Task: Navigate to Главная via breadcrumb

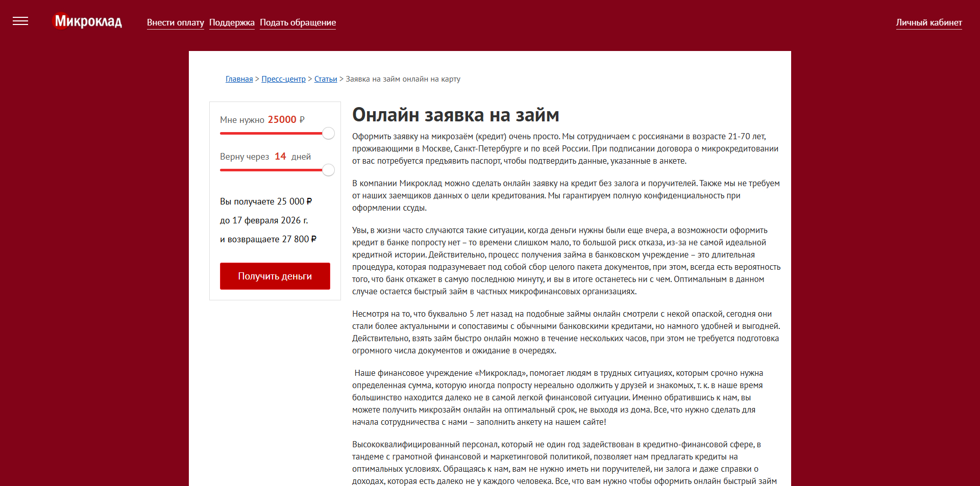Action: 238,79
